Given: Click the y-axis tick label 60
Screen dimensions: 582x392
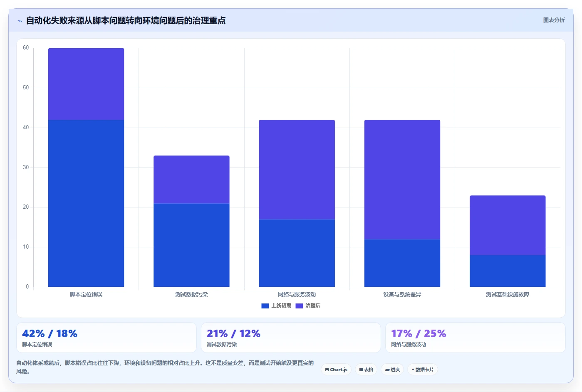Looking at the screenshot, I should [26, 48].
